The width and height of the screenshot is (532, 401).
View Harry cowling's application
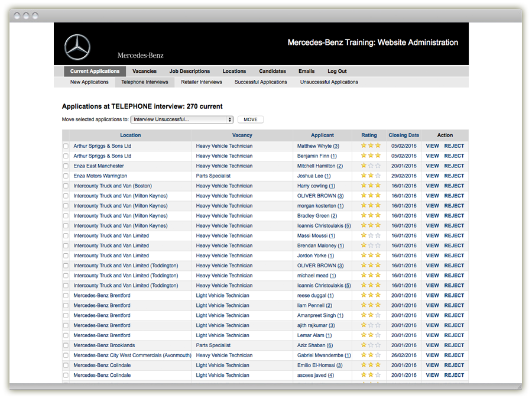point(432,186)
